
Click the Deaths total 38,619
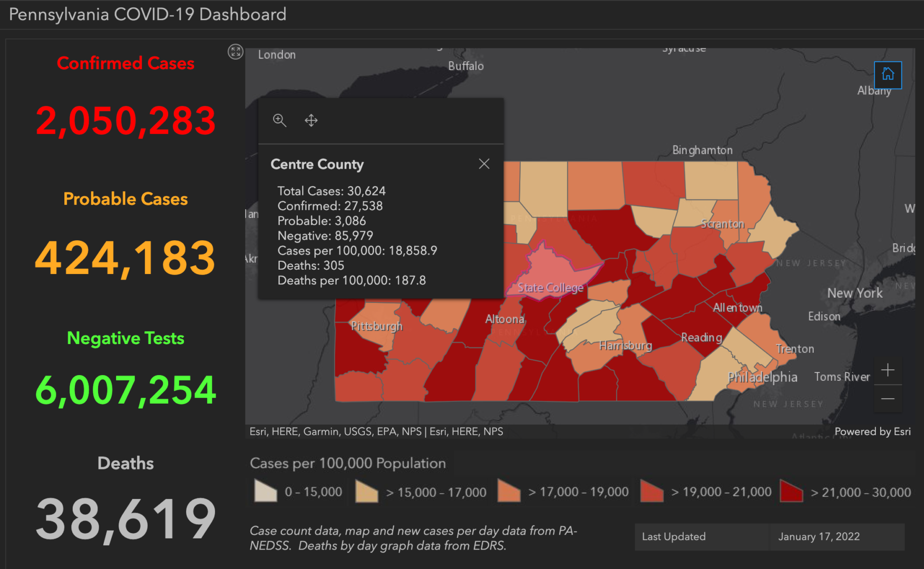[125, 519]
